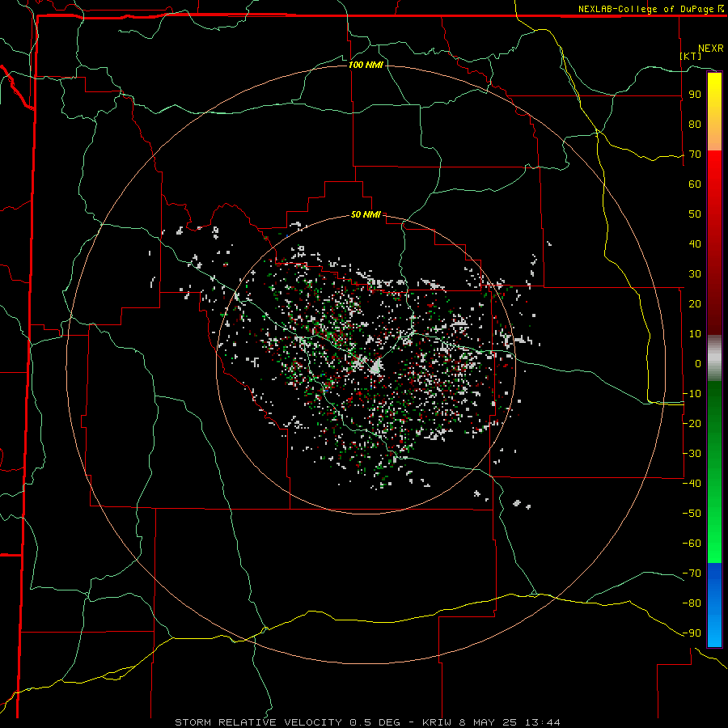Click the radar site at center of rings
The width and height of the screenshot is (728, 728).
pos(375,366)
